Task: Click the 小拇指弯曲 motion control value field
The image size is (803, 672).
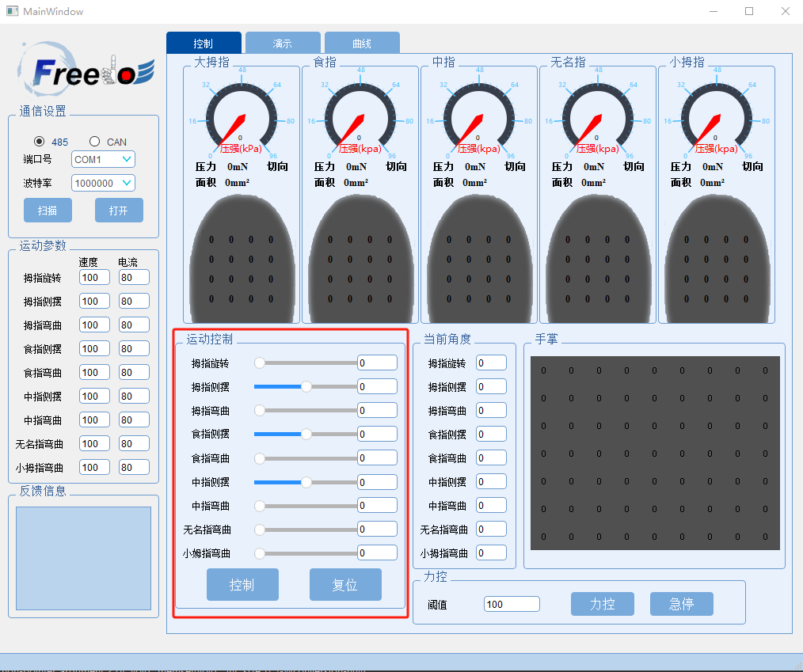Action: 377,552
